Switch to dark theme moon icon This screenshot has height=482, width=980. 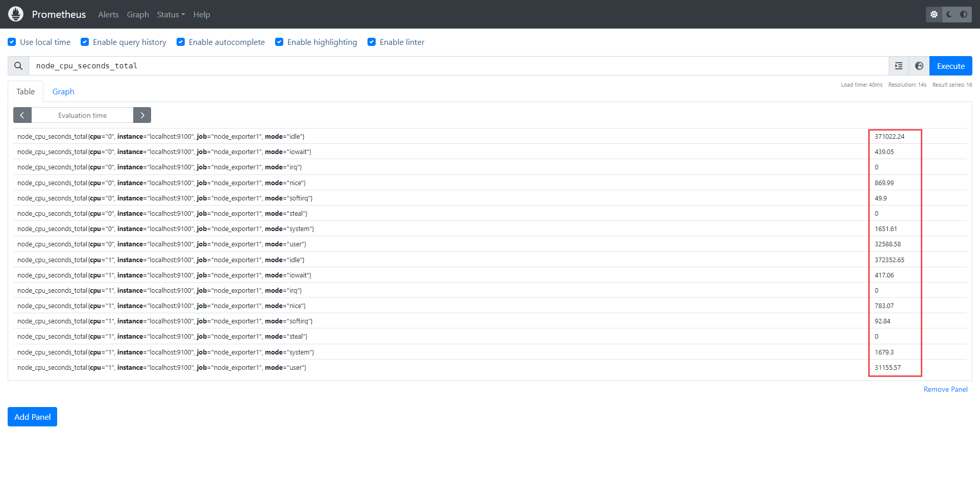(x=949, y=14)
